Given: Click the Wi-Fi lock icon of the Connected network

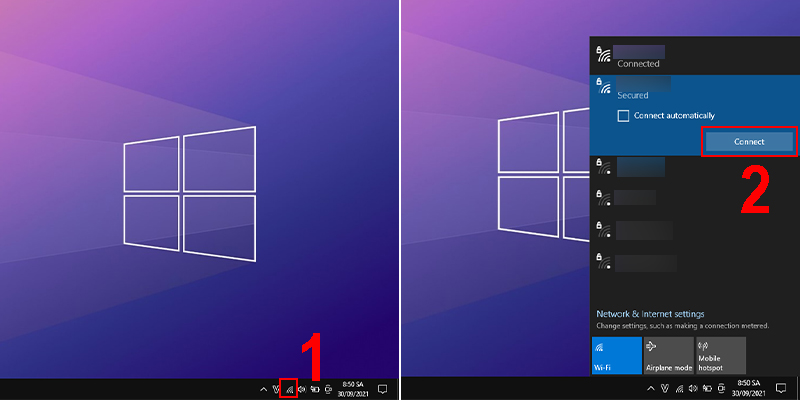Looking at the screenshot, I should (604, 54).
